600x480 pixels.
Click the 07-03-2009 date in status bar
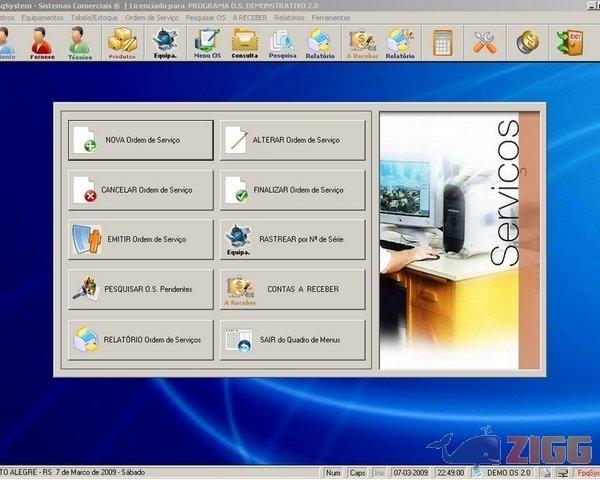click(x=410, y=473)
